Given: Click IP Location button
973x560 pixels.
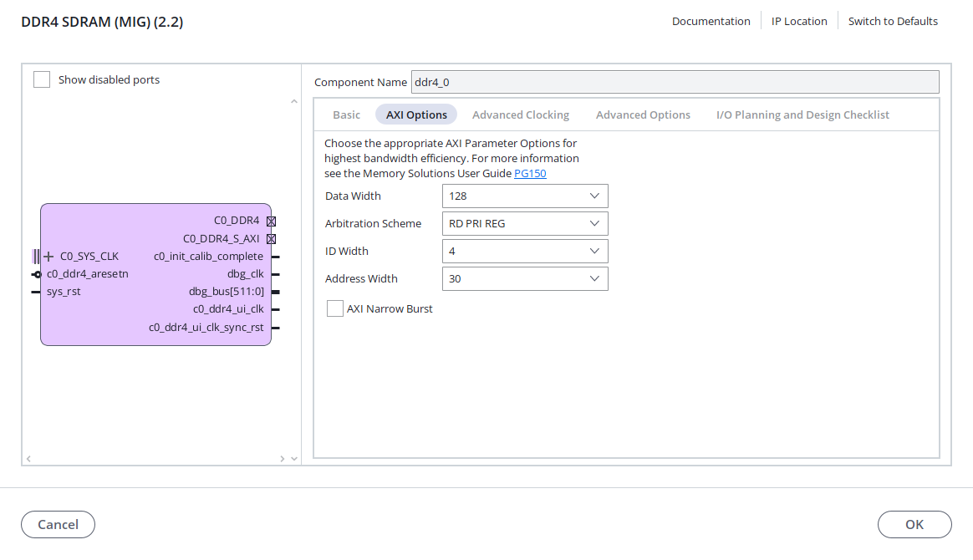Looking at the screenshot, I should click(x=799, y=21).
